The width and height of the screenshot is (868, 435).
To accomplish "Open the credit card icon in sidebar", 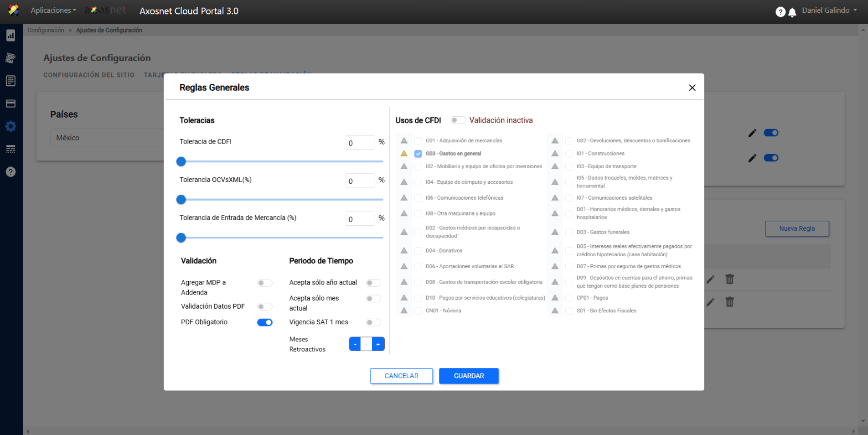I will pos(10,104).
